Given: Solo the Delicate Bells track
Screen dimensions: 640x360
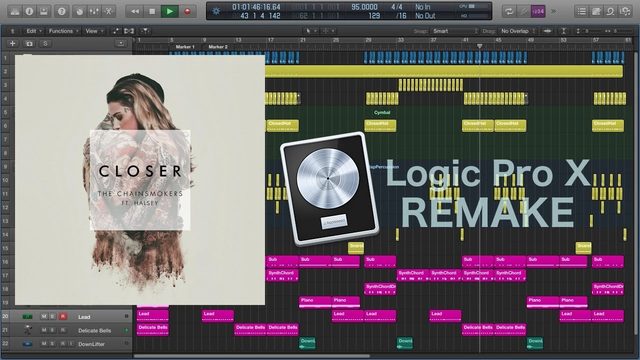Looking at the screenshot, I should (53, 330).
